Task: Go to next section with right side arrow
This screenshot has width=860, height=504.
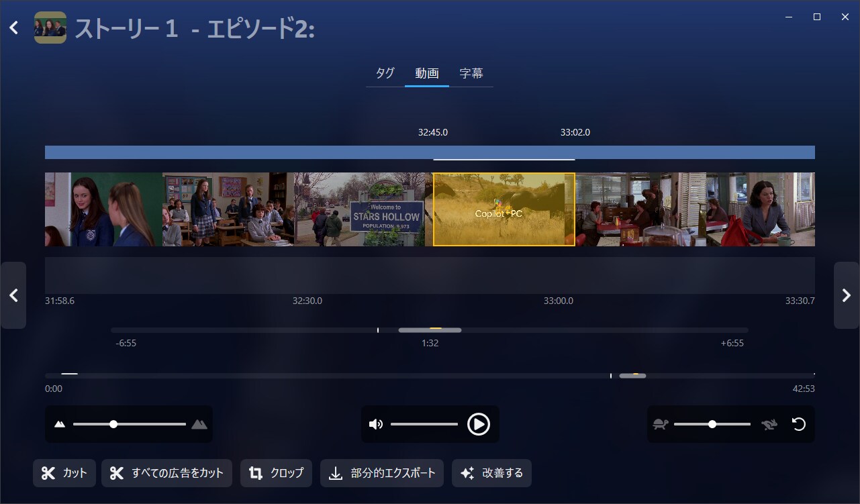Action: pyautogui.click(x=847, y=295)
